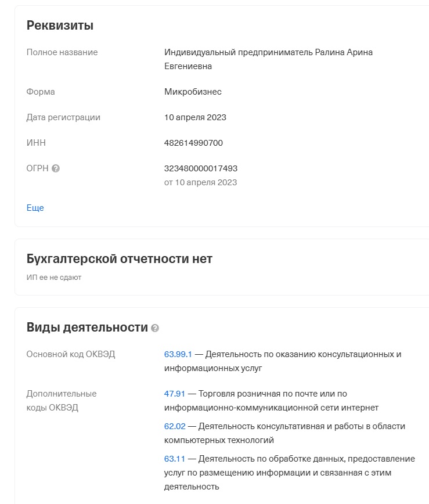The height and width of the screenshot is (504, 429).
Task: Open OKVED code 47.91 link
Action: pos(174,394)
